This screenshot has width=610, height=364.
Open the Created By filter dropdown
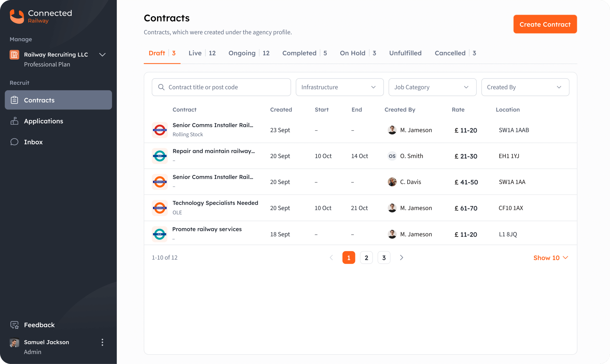(525, 87)
